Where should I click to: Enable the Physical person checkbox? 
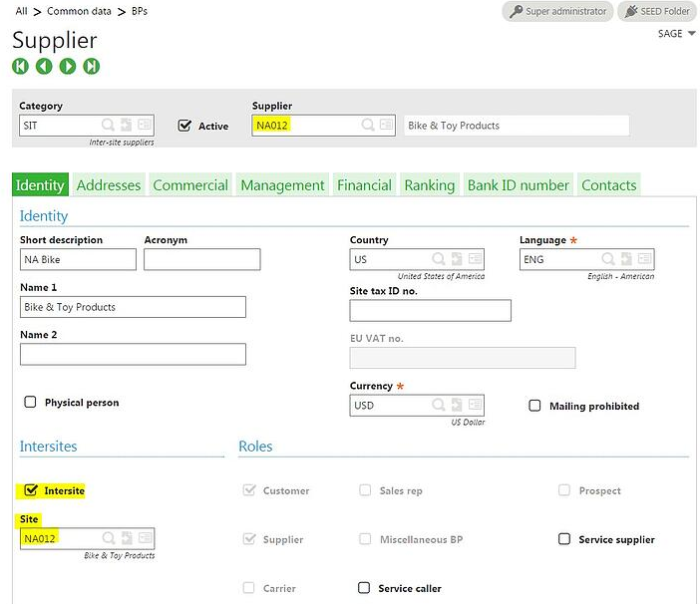pos(31,403)
